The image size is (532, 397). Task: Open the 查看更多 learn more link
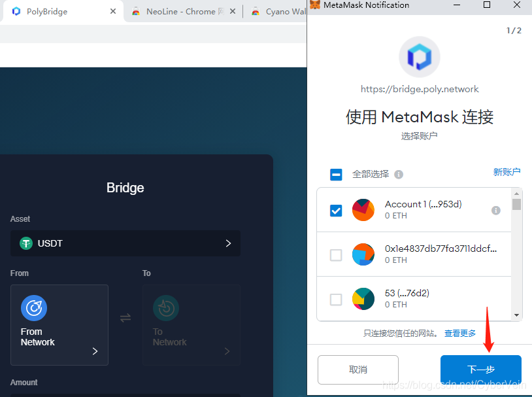point(459,333)
